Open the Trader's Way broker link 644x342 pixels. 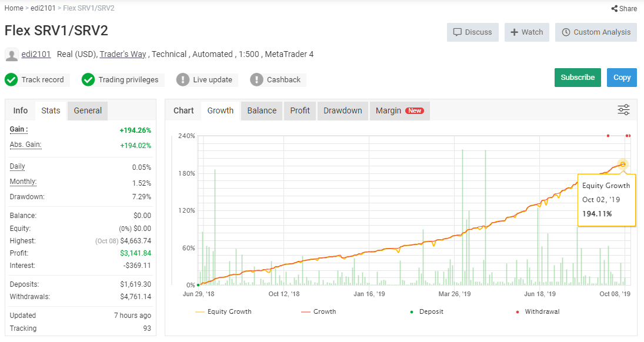(x=123, y=54)
